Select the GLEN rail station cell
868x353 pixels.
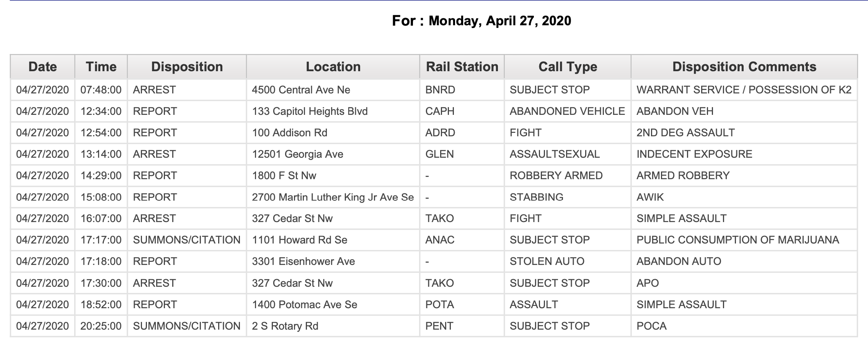[x=462, y=154]
